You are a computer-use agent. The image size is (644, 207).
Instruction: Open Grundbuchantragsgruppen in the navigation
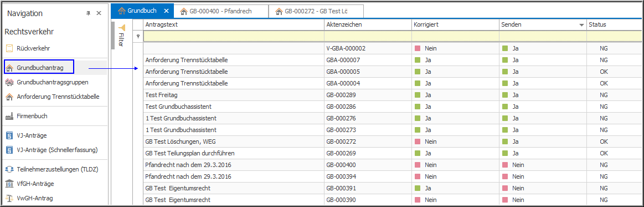point(53,82)
